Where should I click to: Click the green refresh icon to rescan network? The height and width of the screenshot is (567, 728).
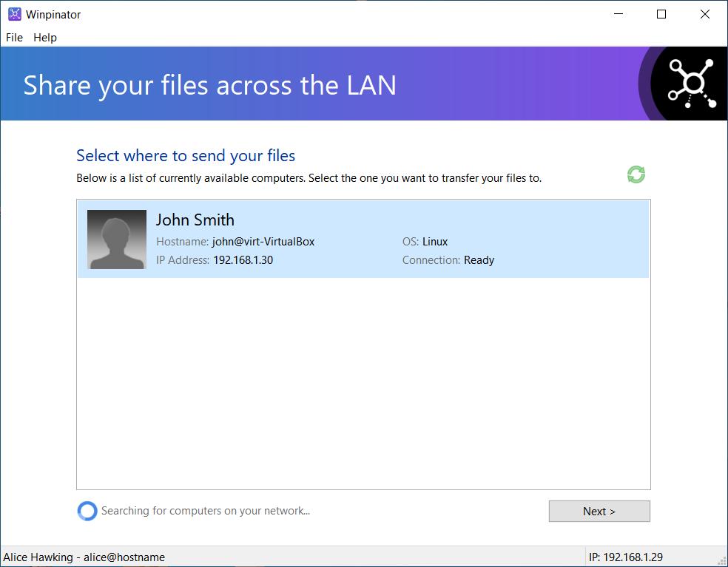coord(636,174)
